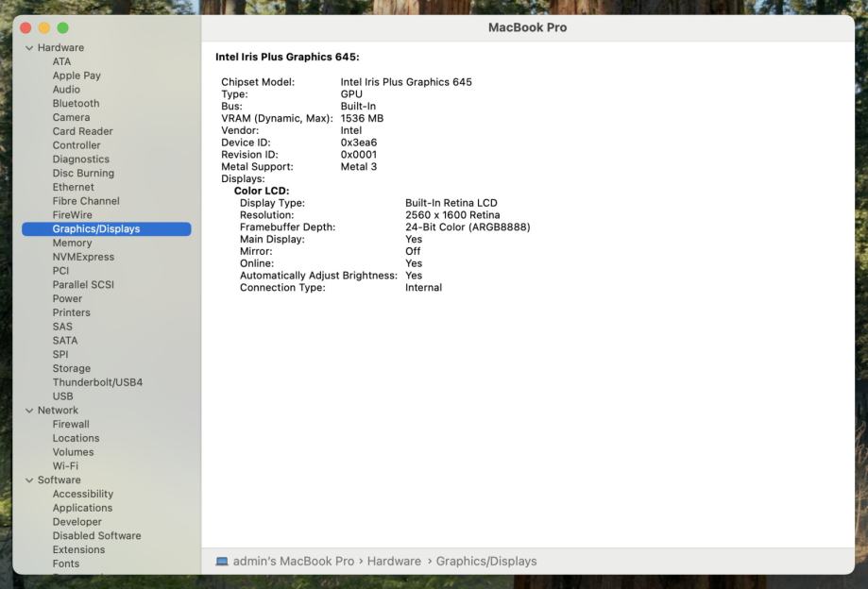Select SPI in the sidebar

click(60, 355)
